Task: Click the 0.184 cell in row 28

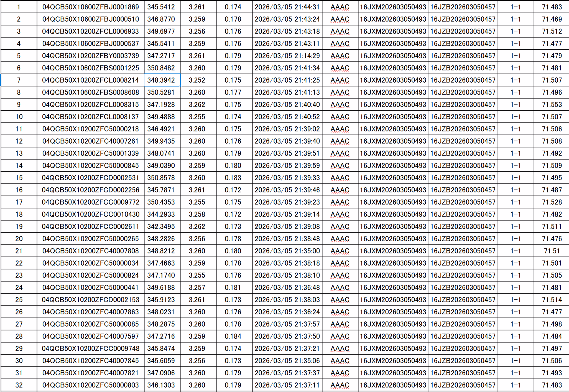Action: 234,336
